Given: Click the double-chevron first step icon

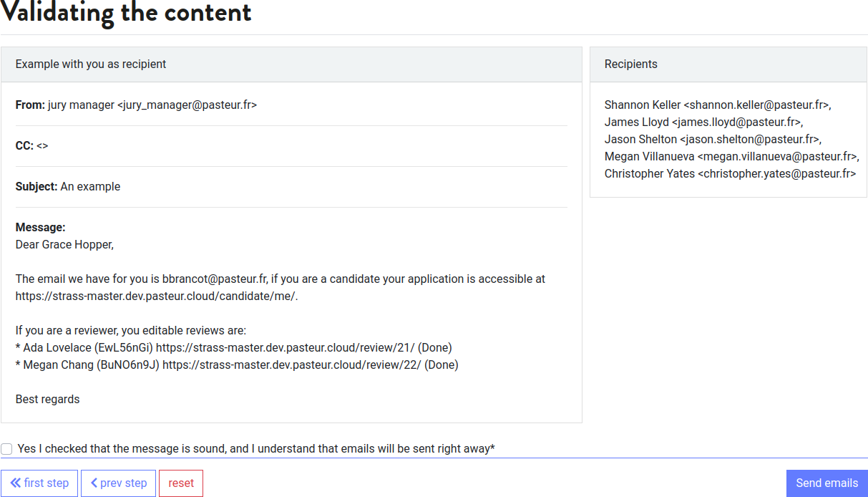Looking at the screenshot, I should click(15, 483).
